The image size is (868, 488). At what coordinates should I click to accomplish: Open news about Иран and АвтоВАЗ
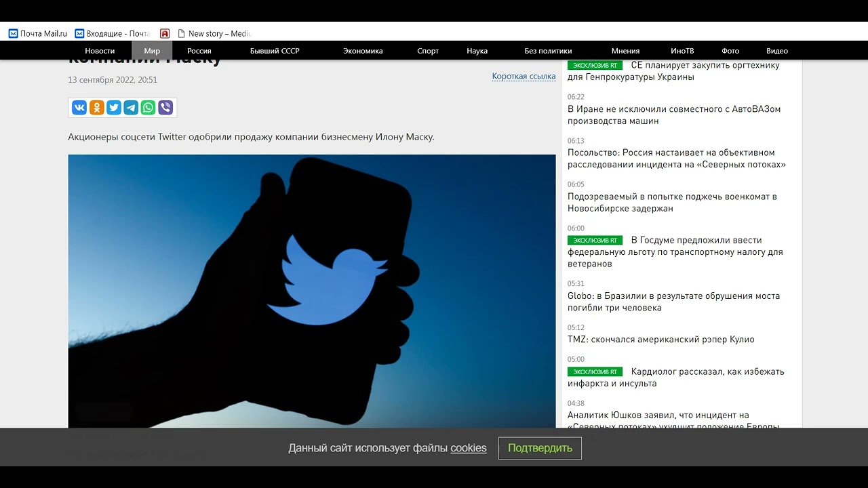pyautogui.click(x=674, y=115)
